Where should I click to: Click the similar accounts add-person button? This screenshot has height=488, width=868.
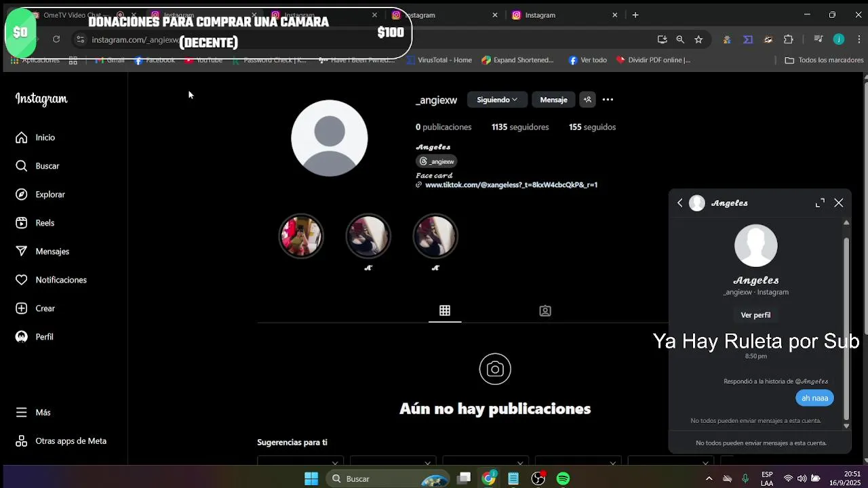tap(587, 100)
